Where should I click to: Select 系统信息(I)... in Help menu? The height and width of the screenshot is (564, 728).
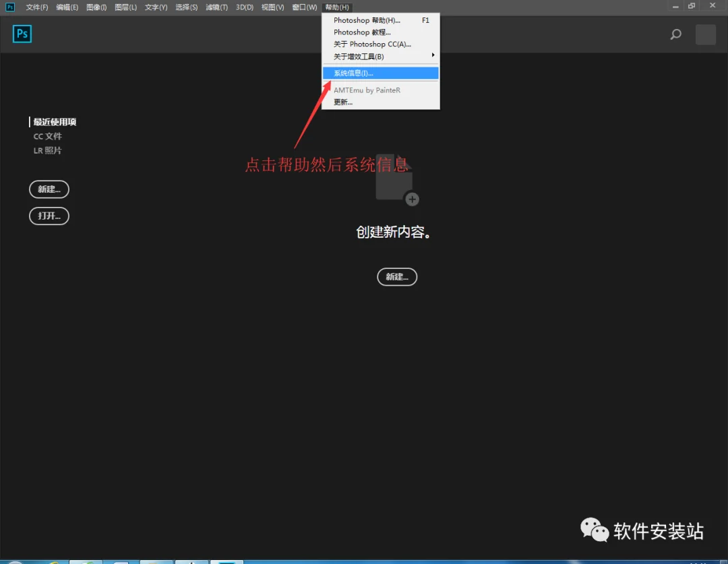click(381, 73)
